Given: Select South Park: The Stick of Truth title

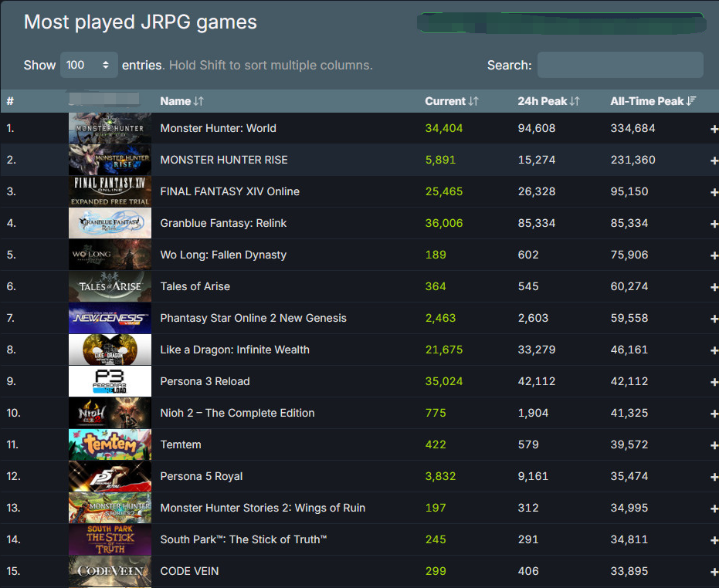Looking at the screenshot, I should pyautogui.click(x=243, y=539).
